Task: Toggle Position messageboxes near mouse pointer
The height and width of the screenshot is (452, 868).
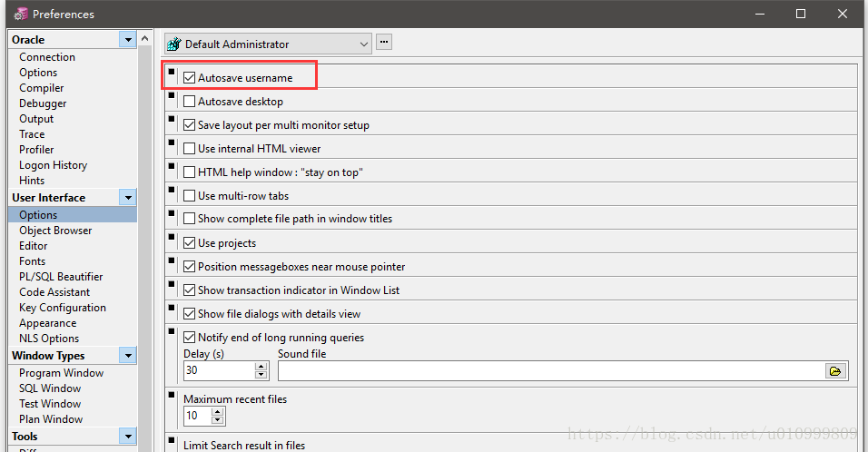Action: click(x=190, y=266)
